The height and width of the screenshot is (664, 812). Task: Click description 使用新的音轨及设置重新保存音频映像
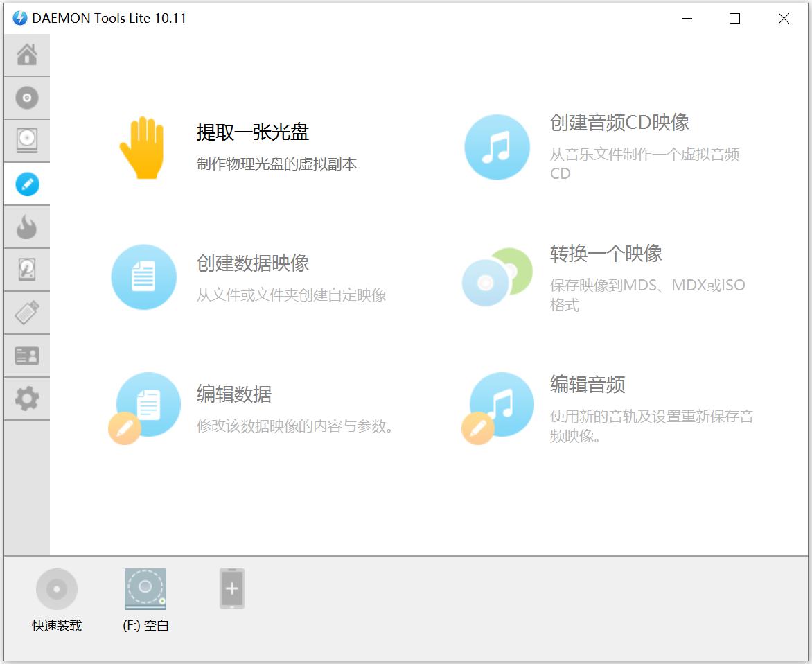651,426
